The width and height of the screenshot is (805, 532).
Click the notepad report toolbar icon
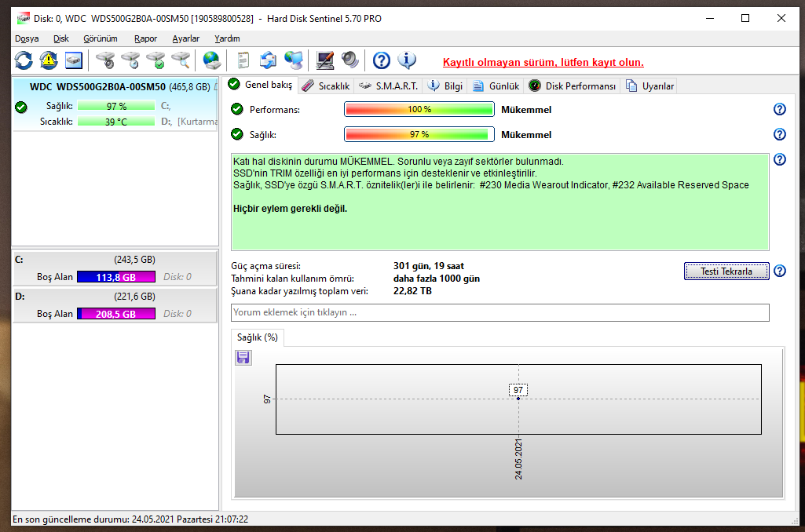pyautogui.click(x=243, y=60)
